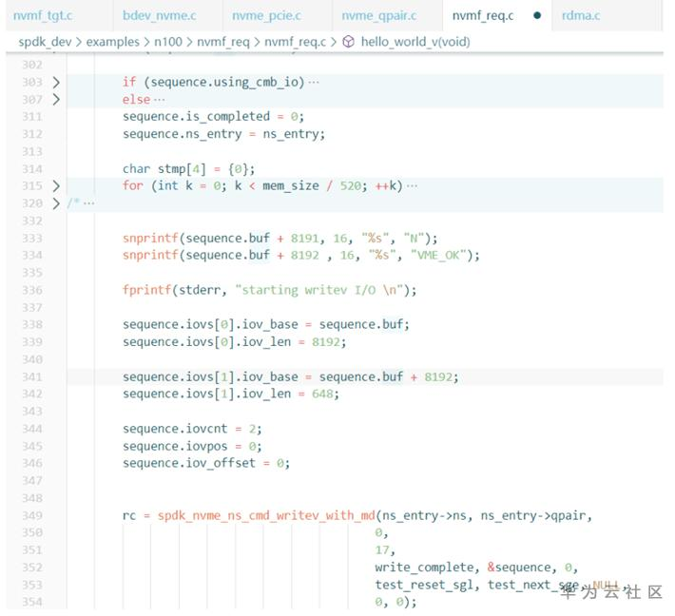Click "sequence.is_completed" on line 311
The height and width of the screenshot is (616, 675).
coord(196,117)
